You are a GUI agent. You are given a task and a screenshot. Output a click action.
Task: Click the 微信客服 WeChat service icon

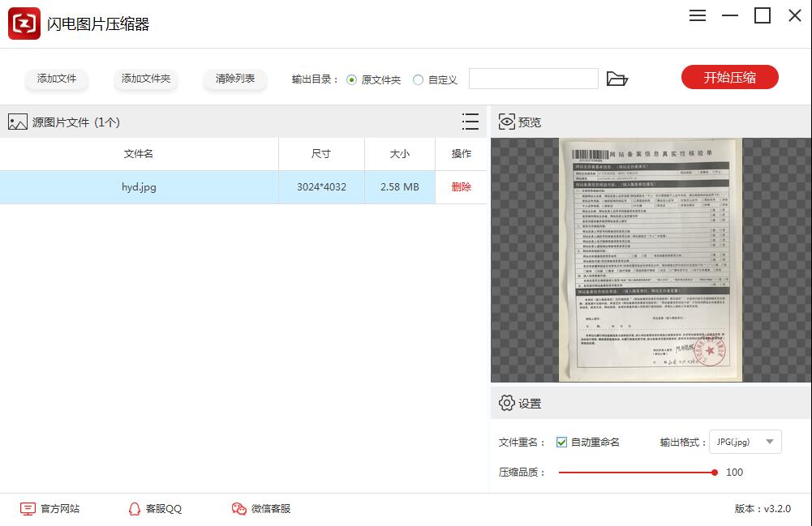click(x=238, y=509)
